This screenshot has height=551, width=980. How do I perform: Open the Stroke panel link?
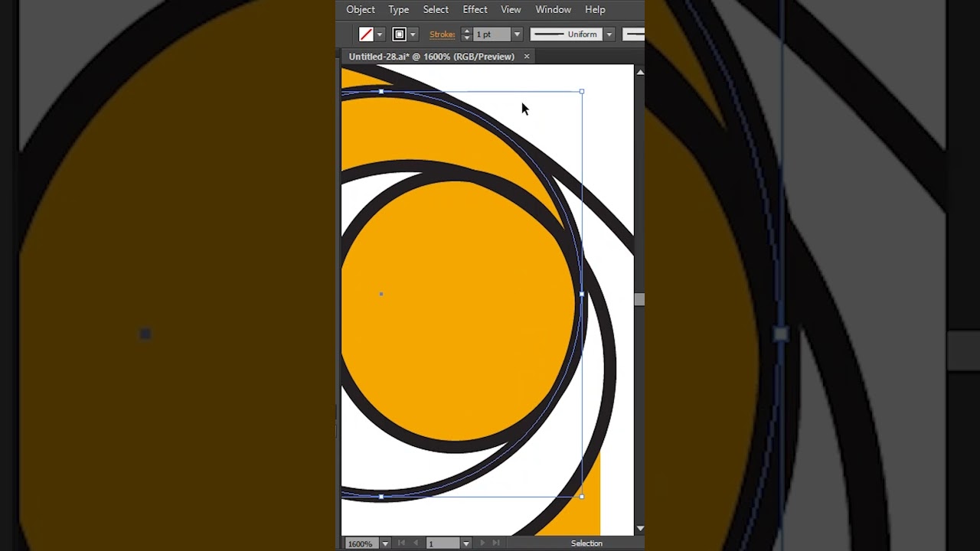tap(442, 34)
